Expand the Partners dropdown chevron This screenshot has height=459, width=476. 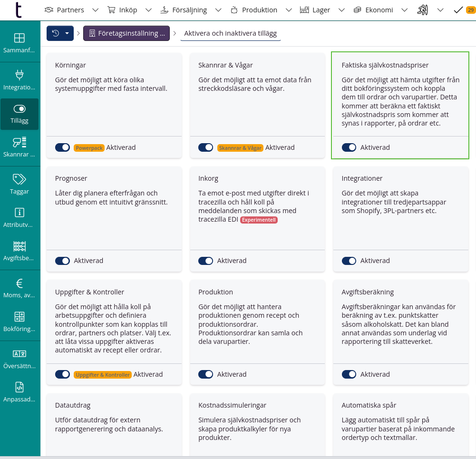click(x=95, y=10)
